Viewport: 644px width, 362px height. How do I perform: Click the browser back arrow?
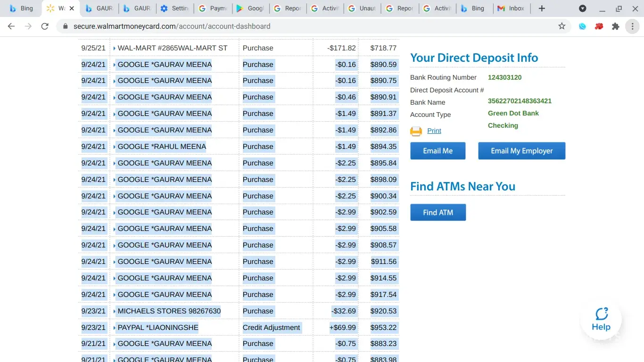point(11,26)
